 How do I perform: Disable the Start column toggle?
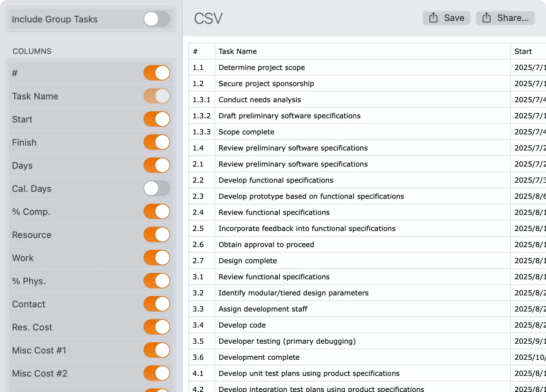[156, 119]
